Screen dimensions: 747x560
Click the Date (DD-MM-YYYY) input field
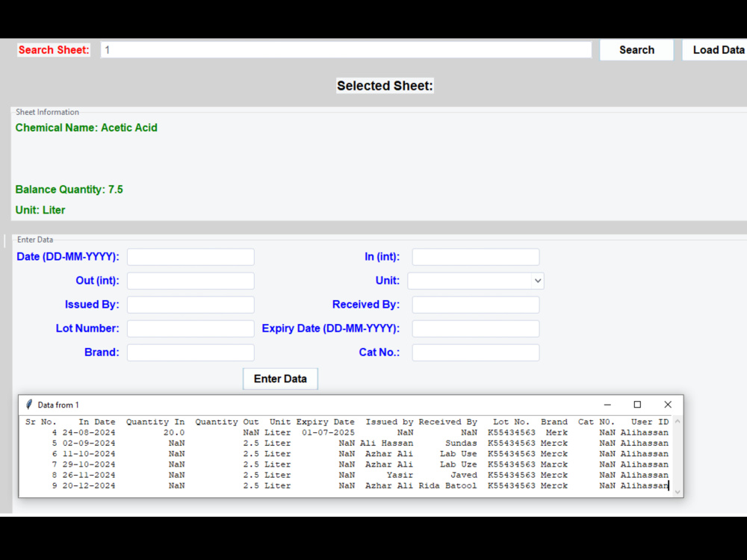pyautogui.click(x=190, y=257)
